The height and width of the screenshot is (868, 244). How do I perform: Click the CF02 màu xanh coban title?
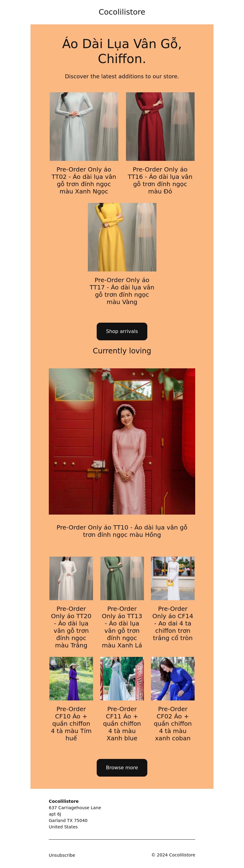(x=173, y=723)
